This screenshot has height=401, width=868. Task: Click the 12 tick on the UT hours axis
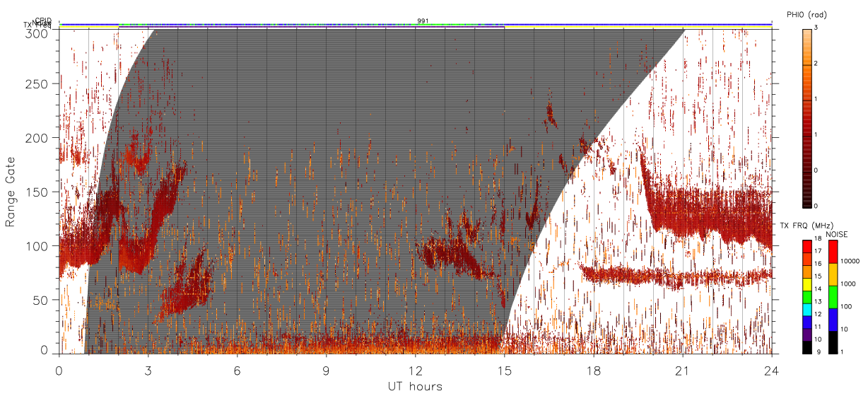[415, 370]
